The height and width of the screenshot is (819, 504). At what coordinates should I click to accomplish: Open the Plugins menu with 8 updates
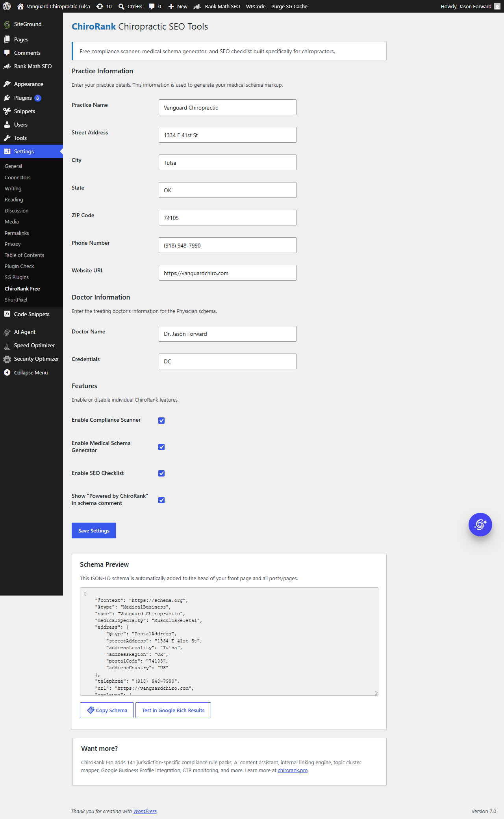click(x=31, y=98)
